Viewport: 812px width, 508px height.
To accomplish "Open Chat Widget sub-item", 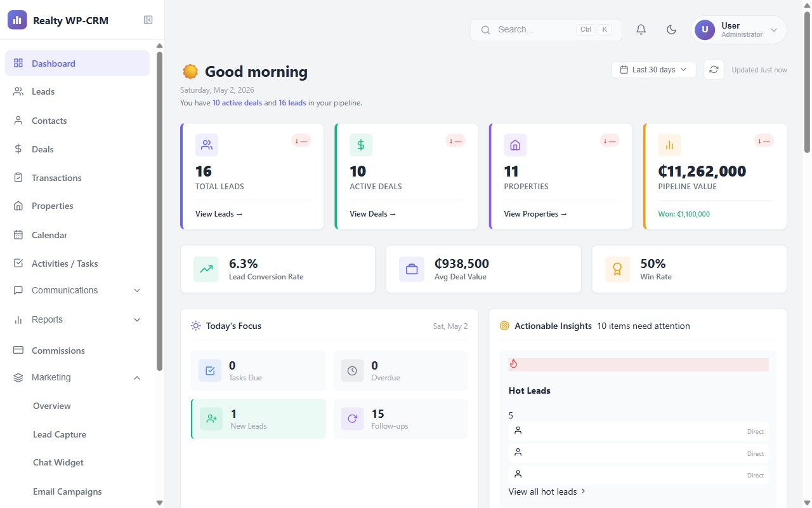I will (x=58, y=462).
